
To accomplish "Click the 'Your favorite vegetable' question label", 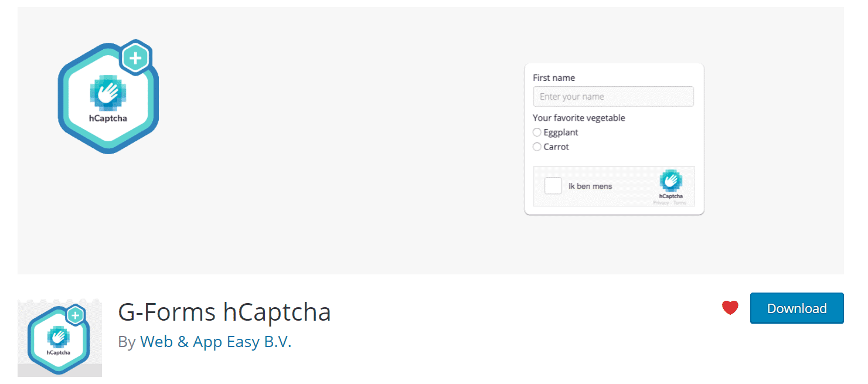I will [578, 118].
